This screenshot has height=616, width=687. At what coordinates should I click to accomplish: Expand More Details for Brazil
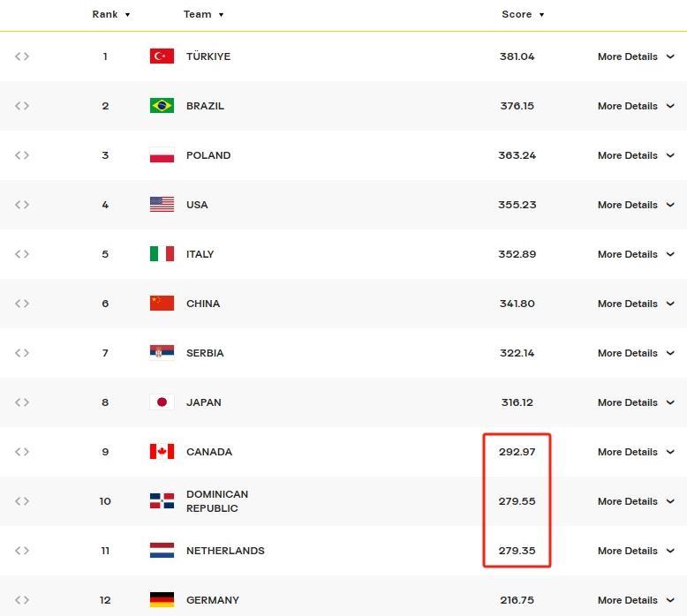coord(636,106)
